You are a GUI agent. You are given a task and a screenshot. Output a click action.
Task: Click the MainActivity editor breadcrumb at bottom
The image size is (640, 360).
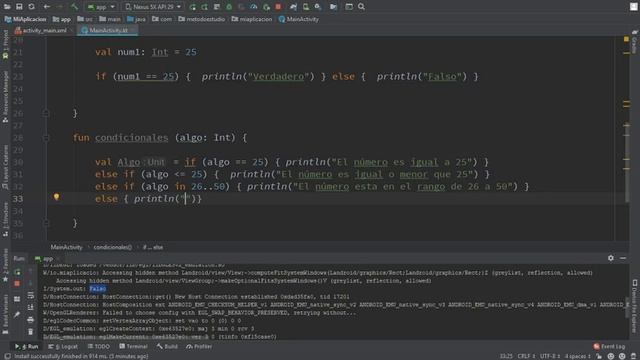pos(66,247)
